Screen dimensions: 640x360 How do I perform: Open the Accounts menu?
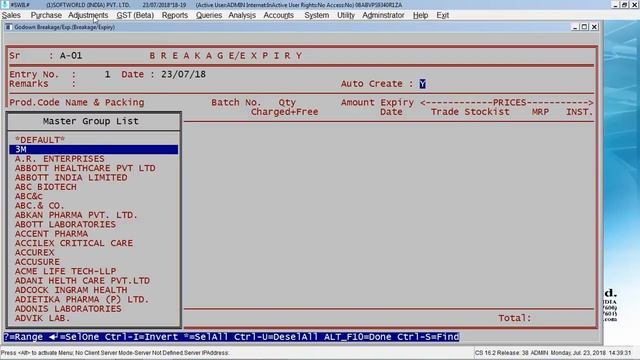pyautogui.click(x=278, y=15)
